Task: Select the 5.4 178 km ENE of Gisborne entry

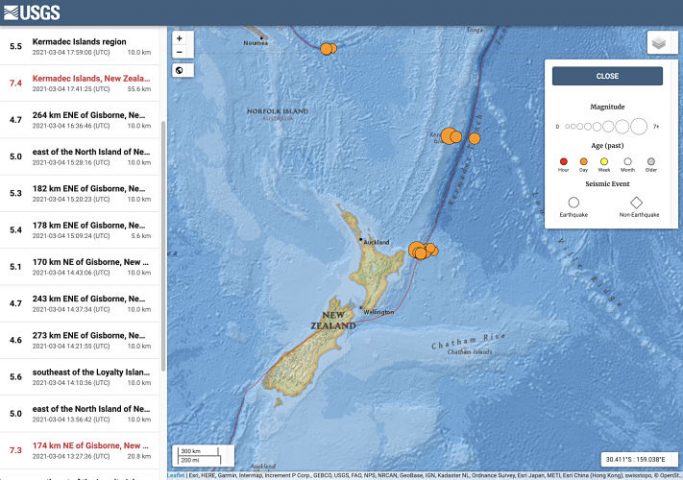Action: [x=80, y=230]
